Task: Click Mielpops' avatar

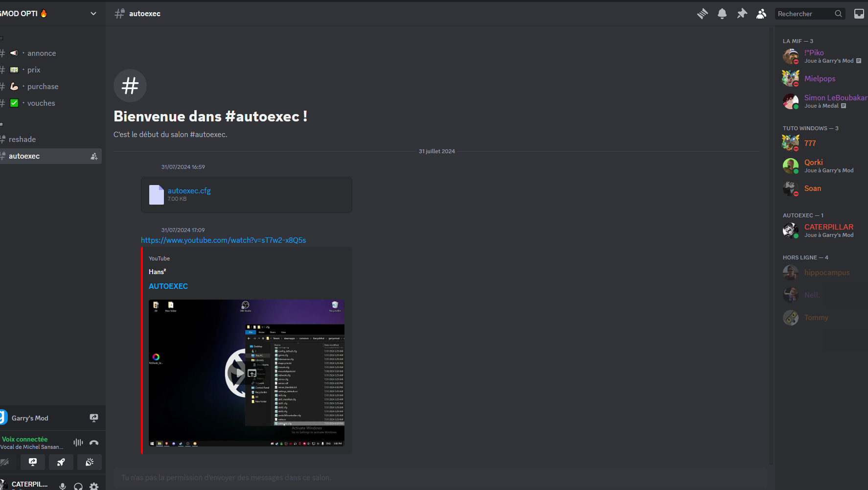Action: [x=791, y=78]
